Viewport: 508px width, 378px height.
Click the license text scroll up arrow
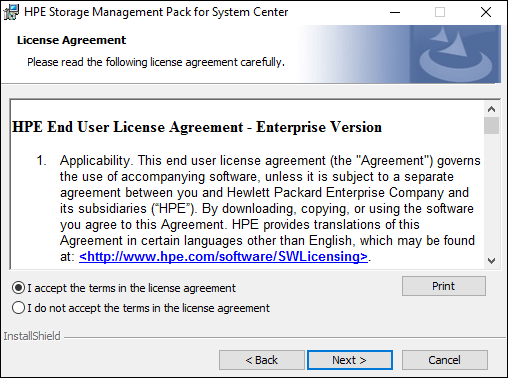491,109
